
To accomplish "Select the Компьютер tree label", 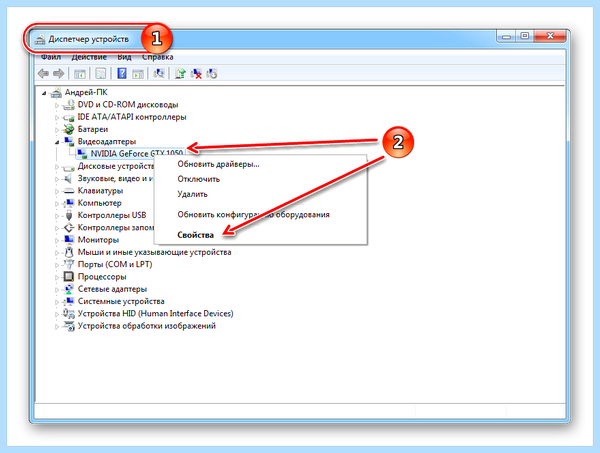I will click(x=99, y=203).
